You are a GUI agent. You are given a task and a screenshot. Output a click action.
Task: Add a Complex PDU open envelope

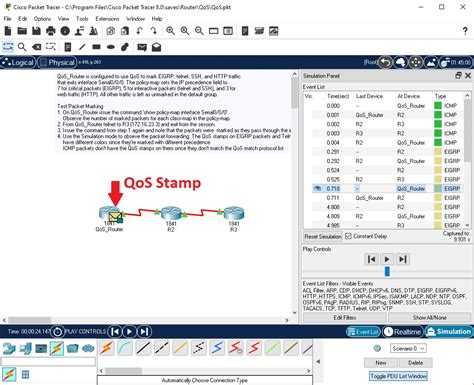point(156,47)
